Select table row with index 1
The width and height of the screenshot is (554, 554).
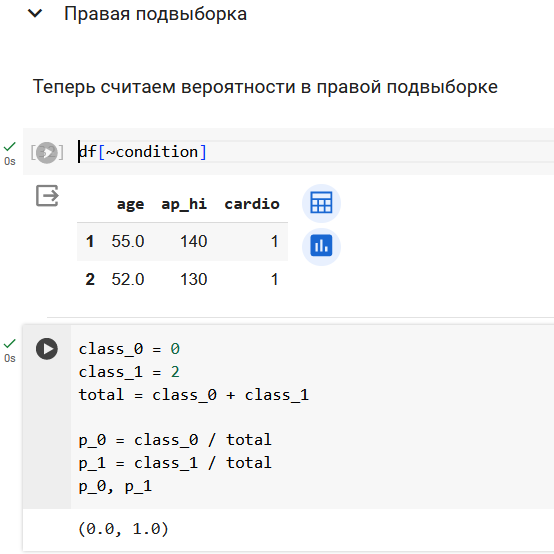click(182, 242)
